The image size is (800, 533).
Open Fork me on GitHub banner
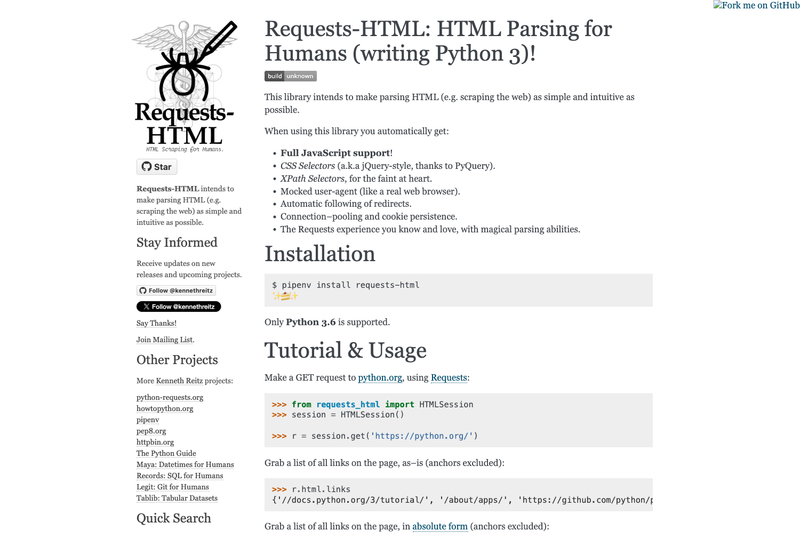click(x=756, y=6)
